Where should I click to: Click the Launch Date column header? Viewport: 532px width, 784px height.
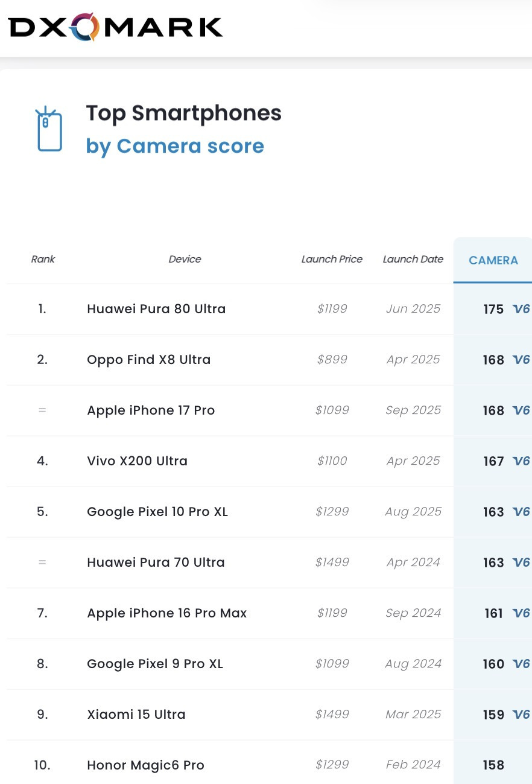[x=413, y=259]
